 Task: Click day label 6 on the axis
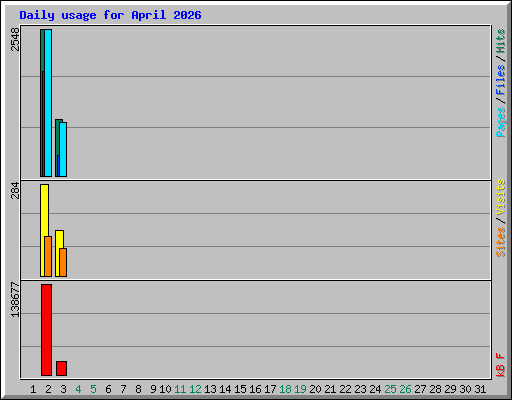(108, 389)
